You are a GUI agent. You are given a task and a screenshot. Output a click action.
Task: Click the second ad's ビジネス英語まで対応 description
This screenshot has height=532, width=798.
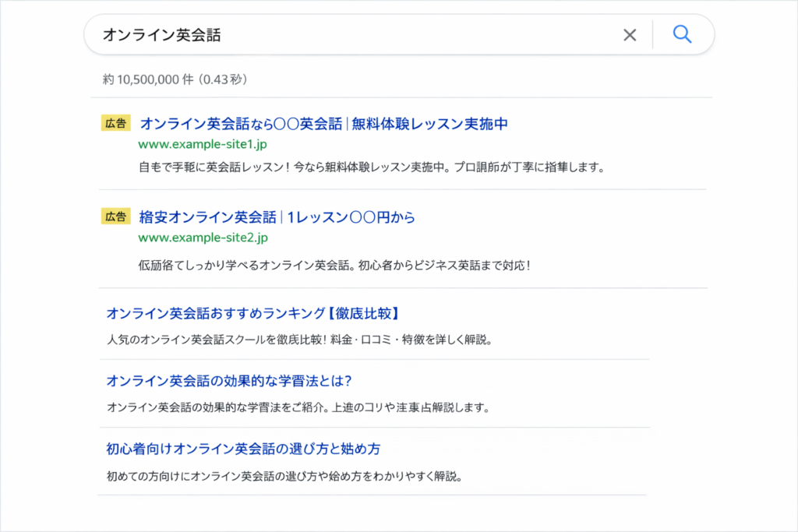tap(335, 265)
